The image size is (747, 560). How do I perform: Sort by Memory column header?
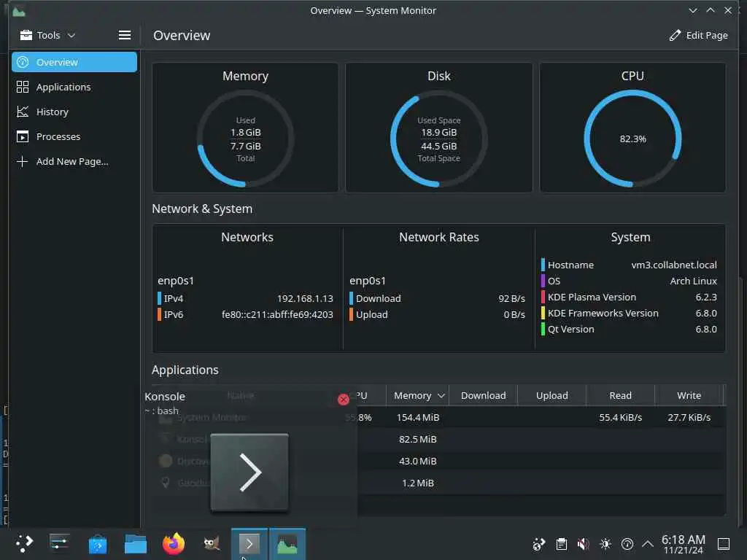pos(418,395)
